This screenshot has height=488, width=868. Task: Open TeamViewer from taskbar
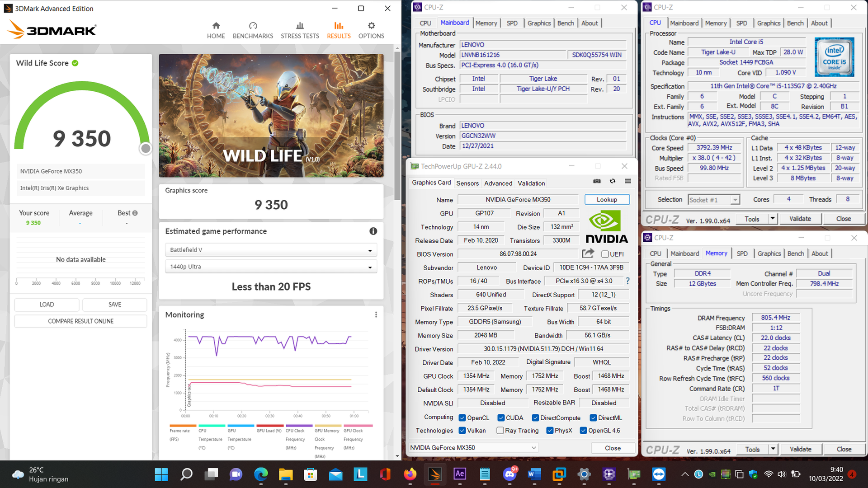[x=659, y=474]
